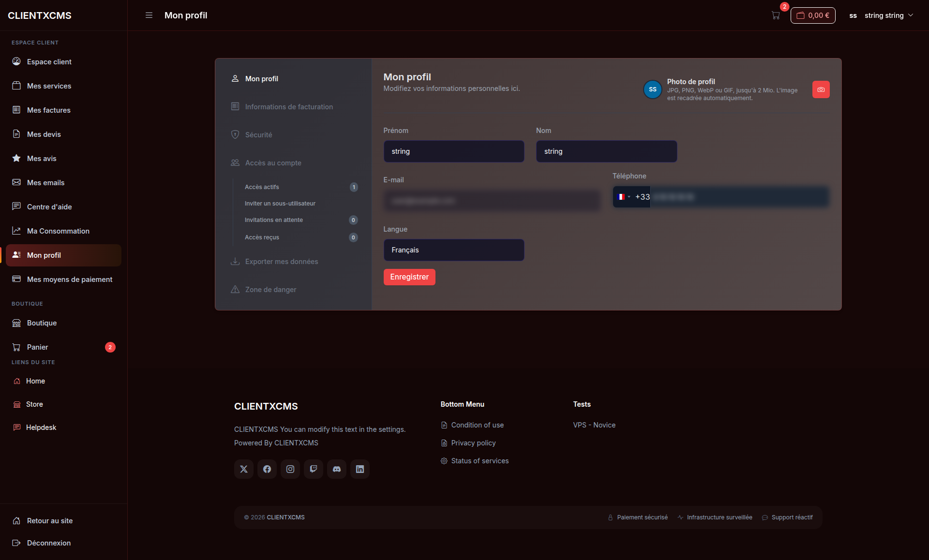Open the Boutique store icon
The image size is (929, 560).
(16, 323)
